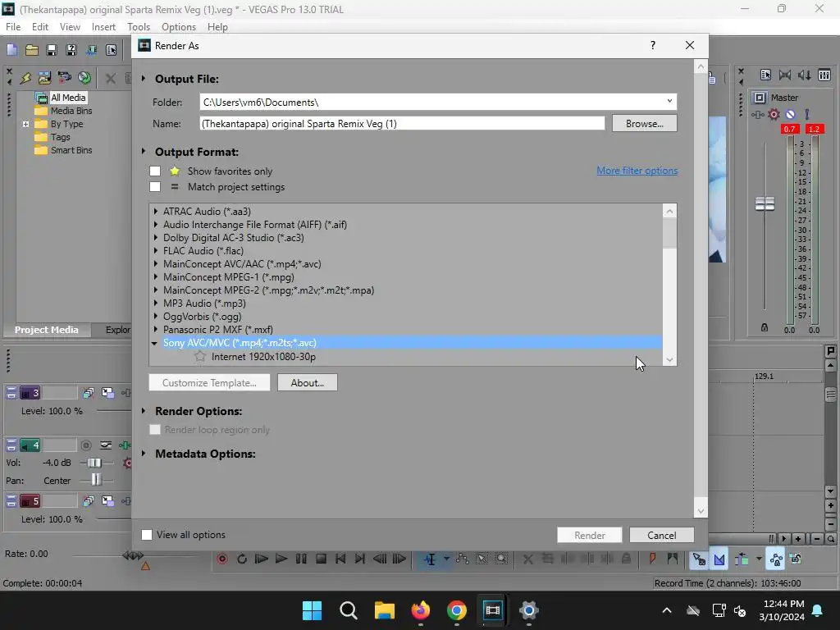
Task: Check the Show favorites only checkbox
Action: point(155,171)
